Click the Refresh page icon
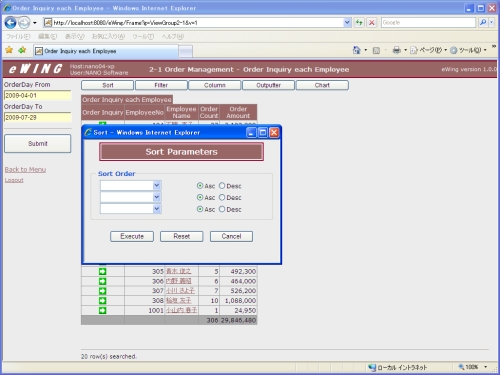 (359, 23)
